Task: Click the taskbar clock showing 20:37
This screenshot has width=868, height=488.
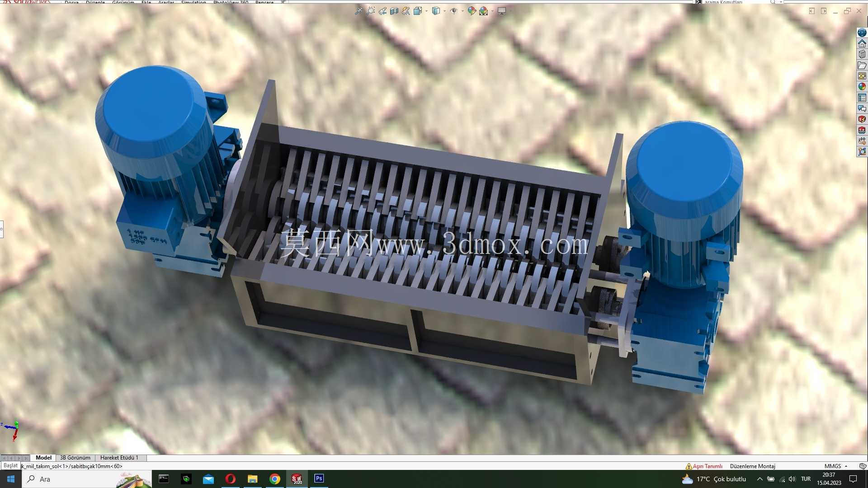Action: [829, 479]
